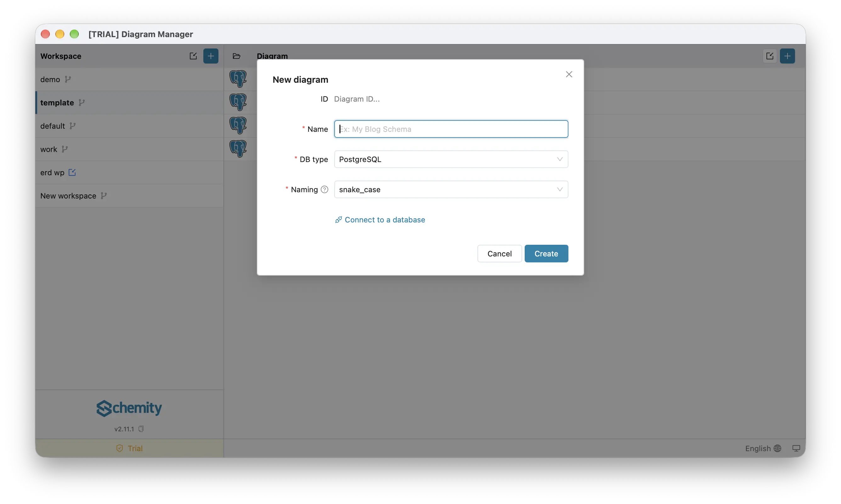
Task: Select the default workspace
Action: [x=129, y=126]
